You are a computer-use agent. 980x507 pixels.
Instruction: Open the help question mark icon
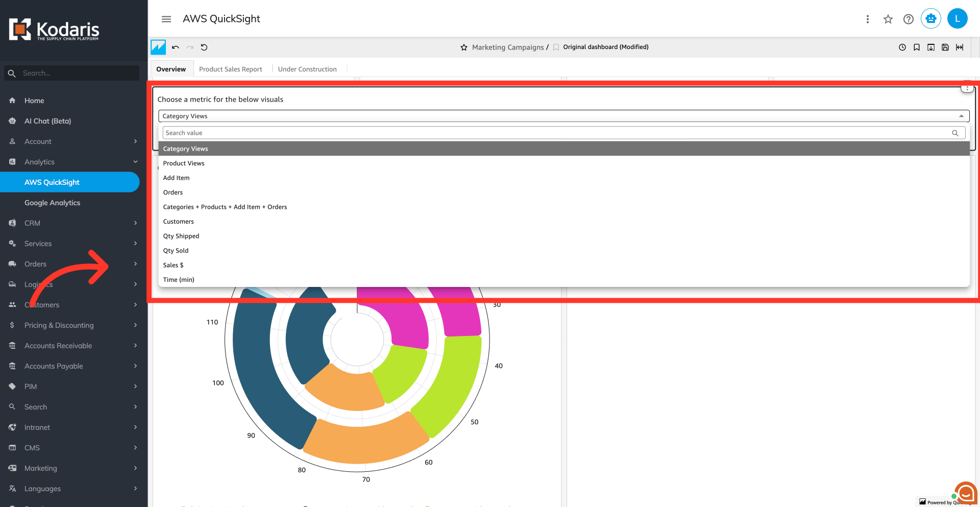[x=909, y=19]
